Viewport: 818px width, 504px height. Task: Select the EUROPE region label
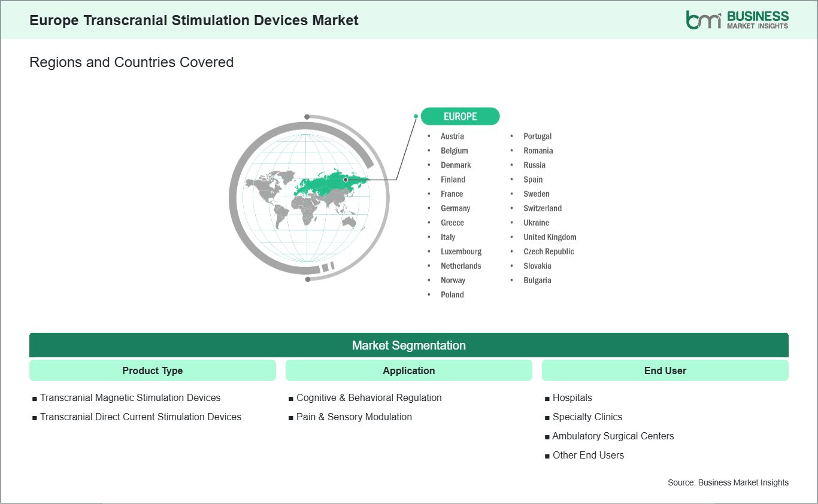pyautogui.click(x=460, y=116)
